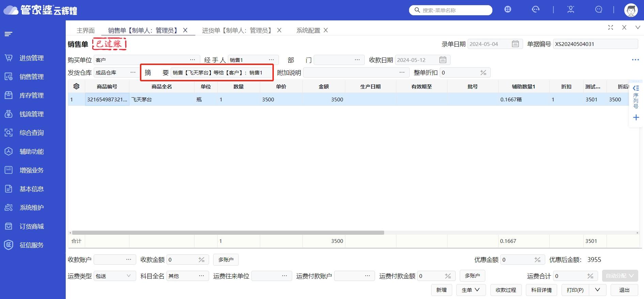This screenshot has height=299, width=644.
Task: Click the horizontal table scrollbar
Action: coord(227,233)
